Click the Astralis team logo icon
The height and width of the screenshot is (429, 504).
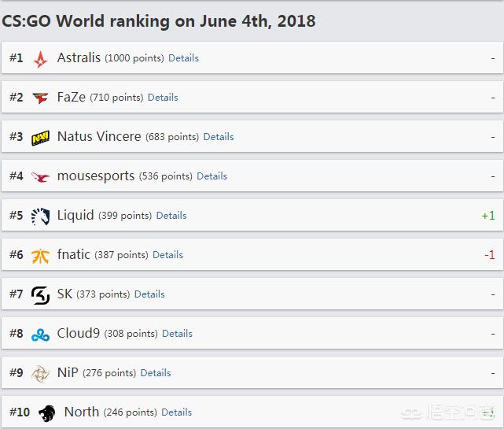point(40,59)
